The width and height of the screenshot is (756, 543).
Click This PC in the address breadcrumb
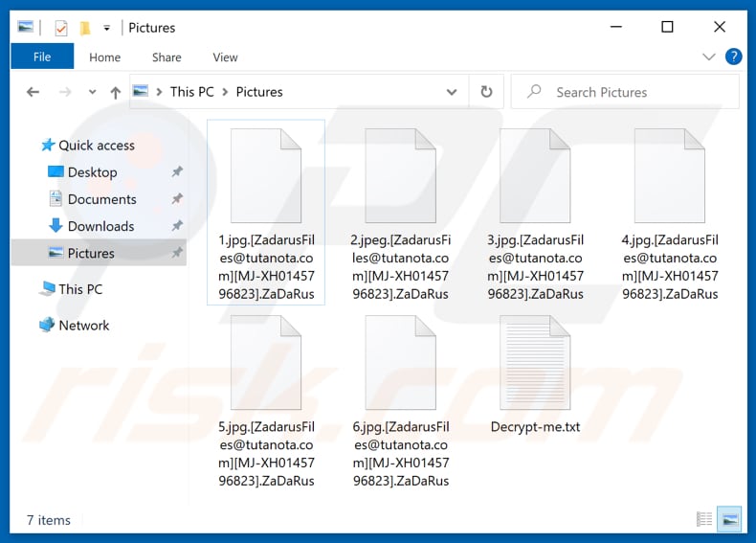coord(192,92)
